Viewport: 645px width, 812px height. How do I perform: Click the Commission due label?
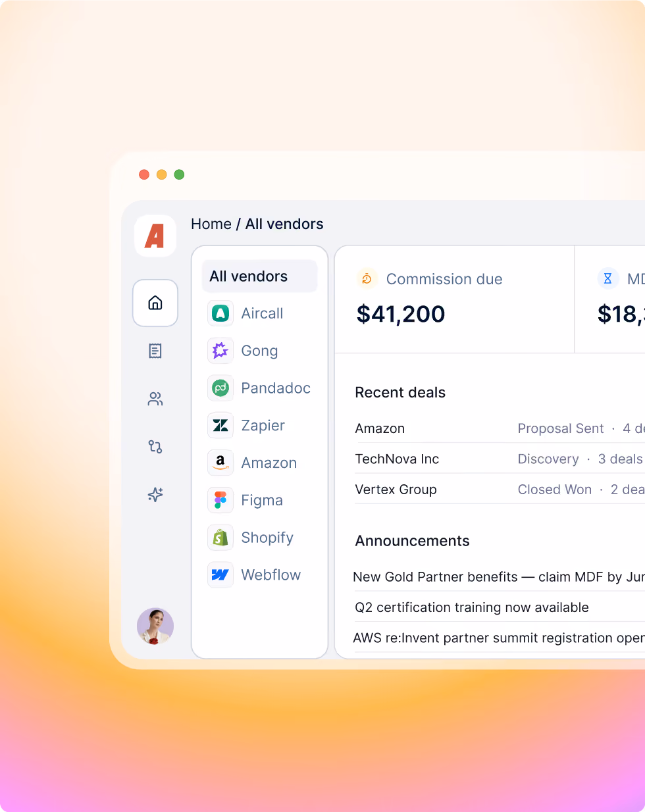coord(444,279)
